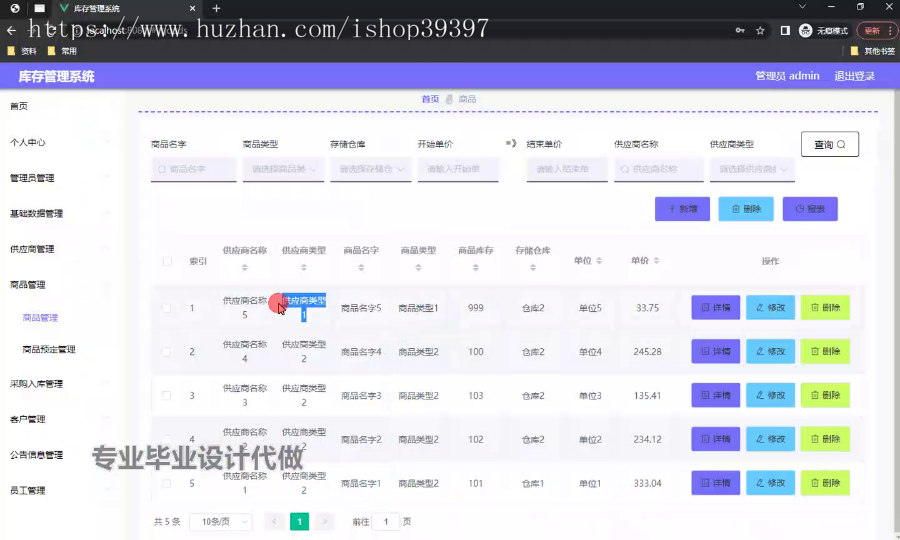Check the row 5 商品名字1 checkbox

click(166, 483)
